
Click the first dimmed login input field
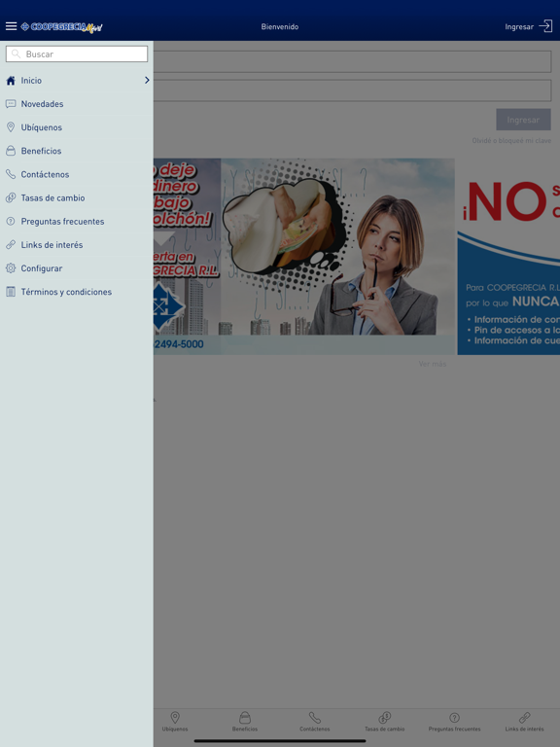[352, 61]
